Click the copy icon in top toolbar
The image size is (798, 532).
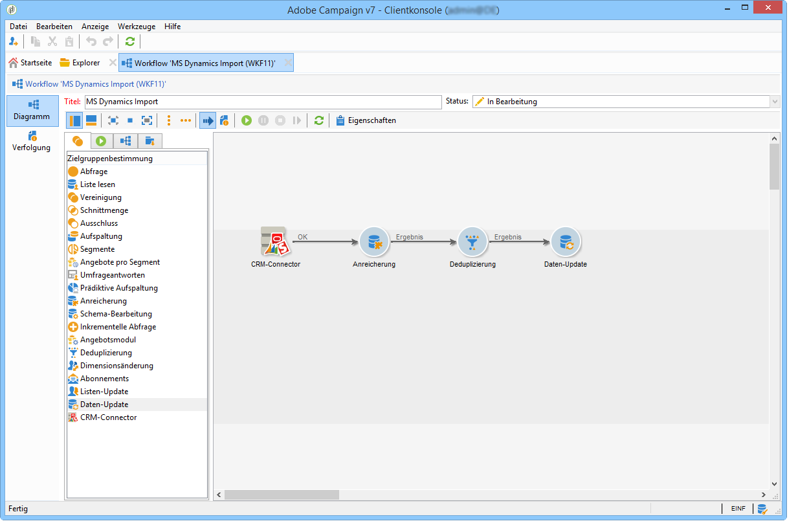(36, 41)
